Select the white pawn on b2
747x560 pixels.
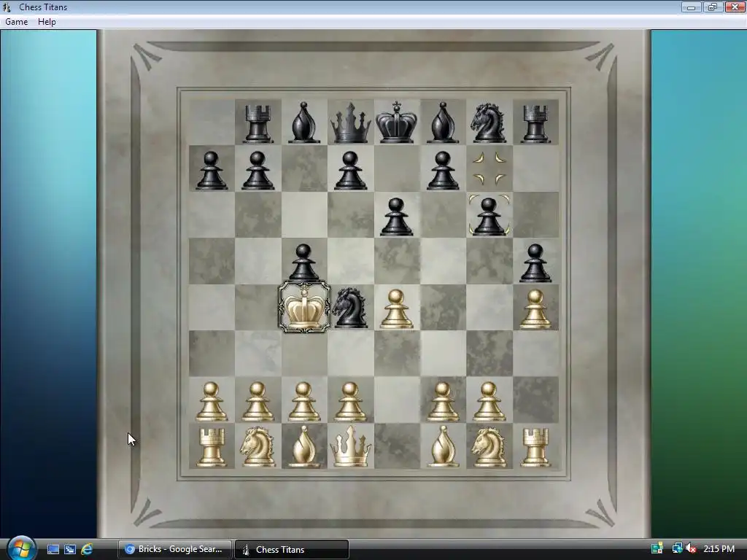pyautogui.click(x=258, y=402)
